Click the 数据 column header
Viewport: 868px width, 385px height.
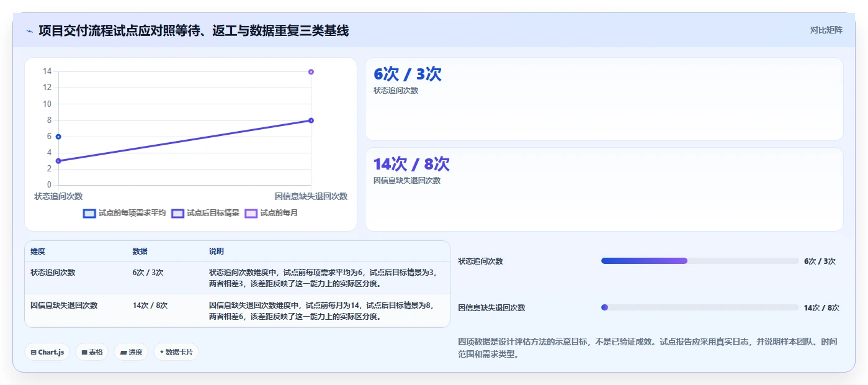140,251
